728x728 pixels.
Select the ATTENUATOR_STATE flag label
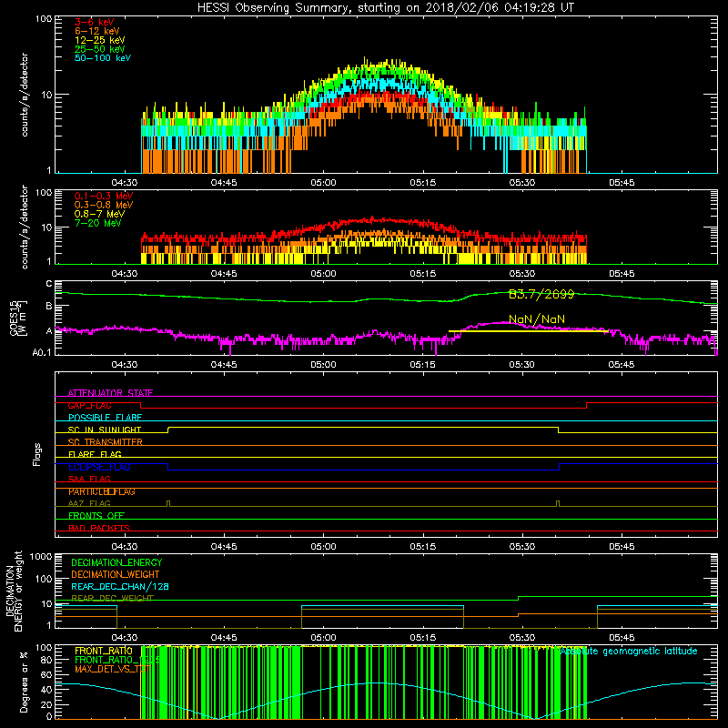(x=110, y=393)
